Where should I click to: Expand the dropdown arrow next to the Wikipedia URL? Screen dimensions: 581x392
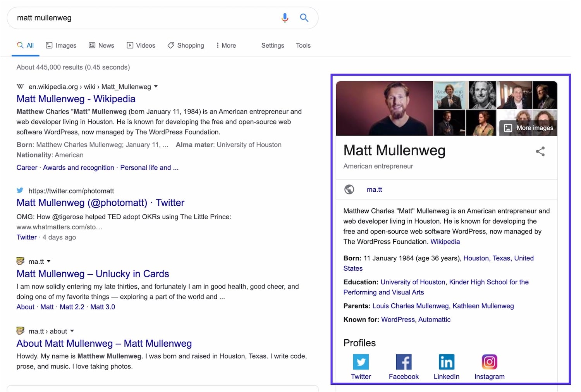156,86
